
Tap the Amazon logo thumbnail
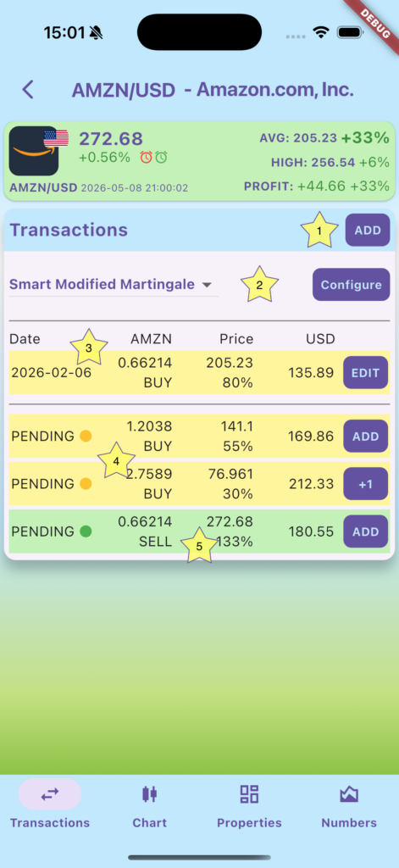pyautogui.click(x=34, y=151)
